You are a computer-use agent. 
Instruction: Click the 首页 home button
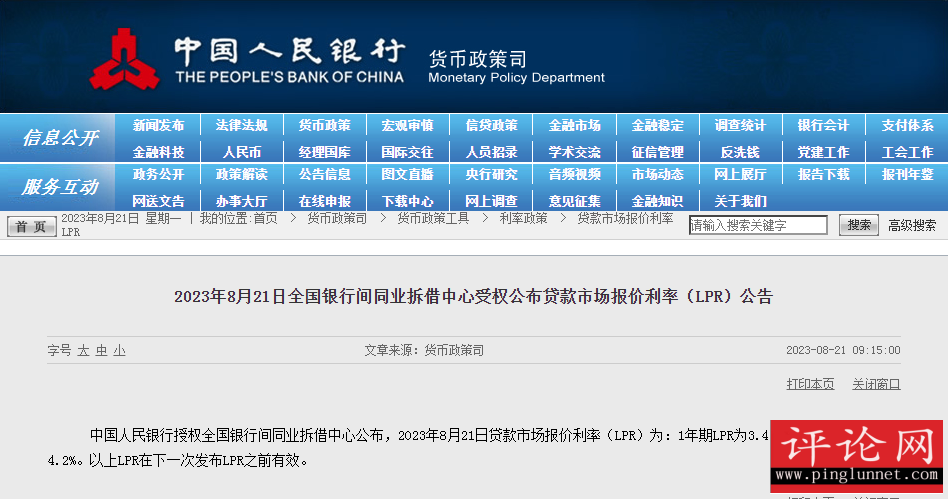[31, 226]
